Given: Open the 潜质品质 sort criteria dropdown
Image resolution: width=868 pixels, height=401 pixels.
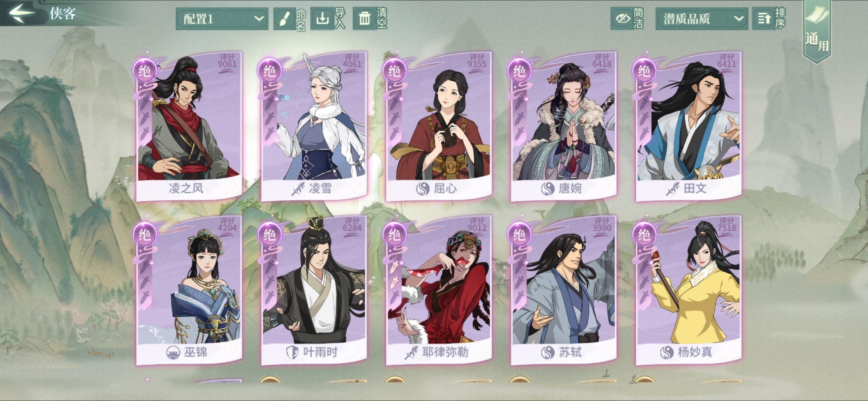Looking at the screenshot, I should coord(701,19).
